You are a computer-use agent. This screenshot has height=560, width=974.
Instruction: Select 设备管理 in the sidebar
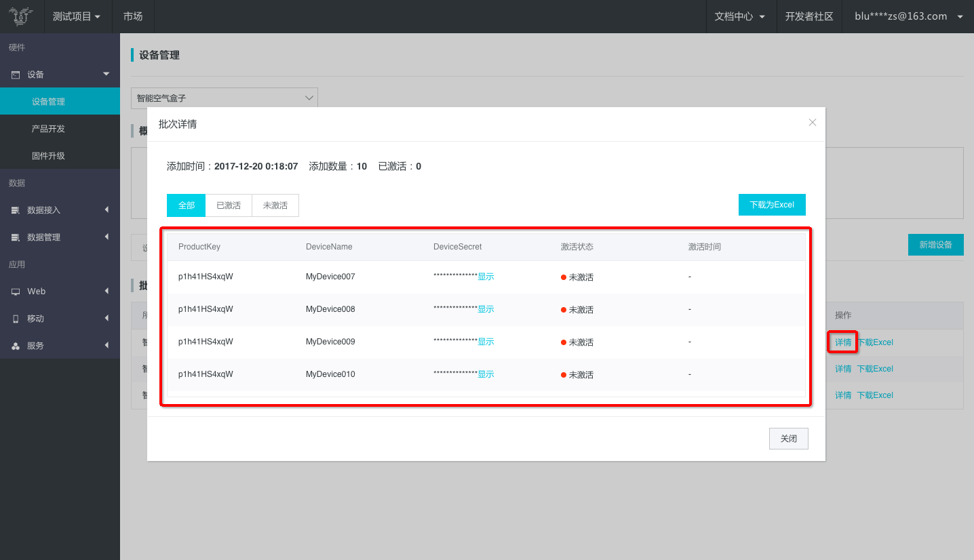point(60,102)
